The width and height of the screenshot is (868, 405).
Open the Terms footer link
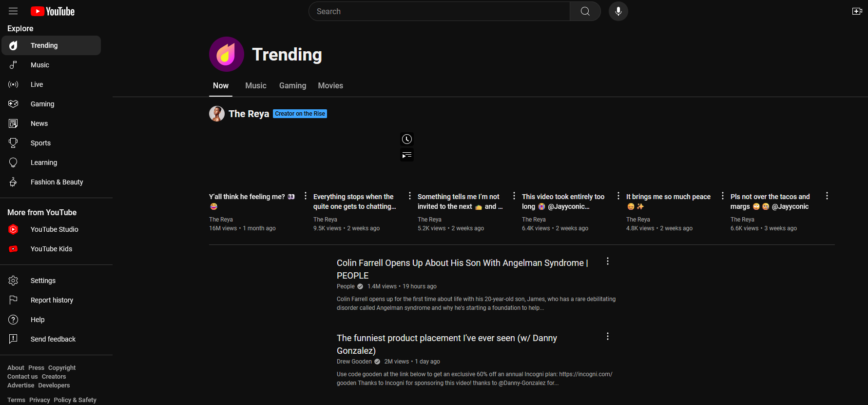[x=16, y=400]
